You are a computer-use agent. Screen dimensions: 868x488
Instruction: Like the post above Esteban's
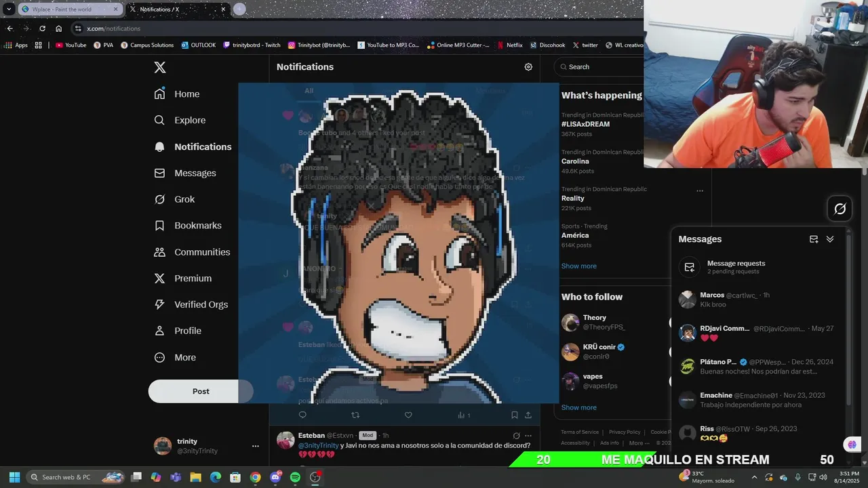point(408,415)
